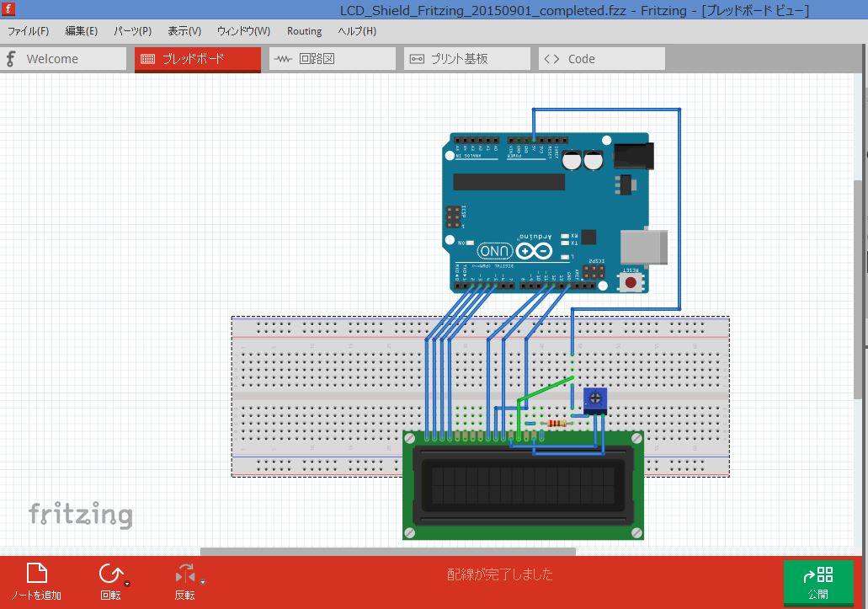Click the red reset button on Arduino
Viewport: 868px width, 609px height.
coord(630,282)
